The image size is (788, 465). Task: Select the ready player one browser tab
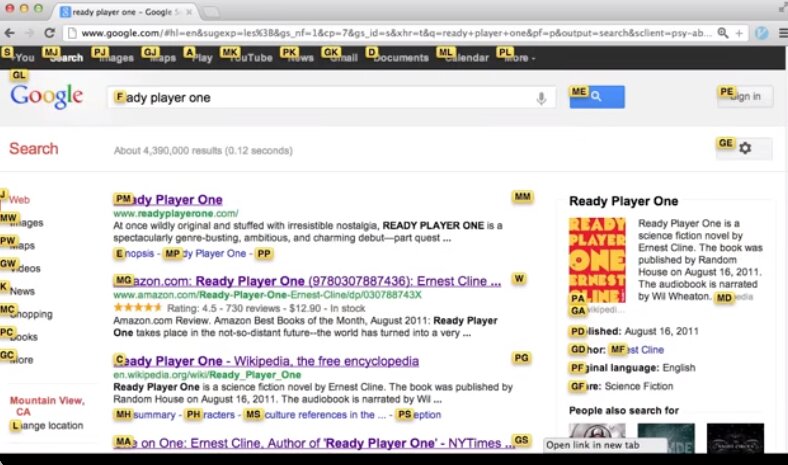tap(125, 12)
